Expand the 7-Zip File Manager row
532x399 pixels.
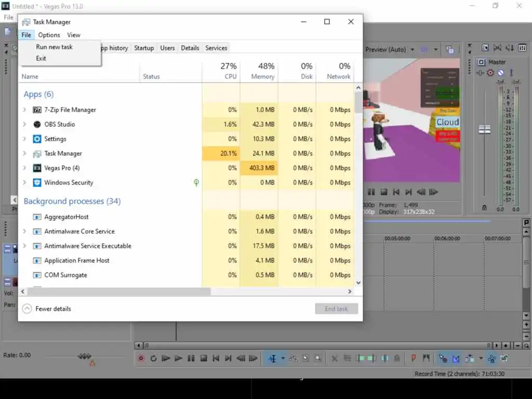pyautogui.click(x=24, y=110)
